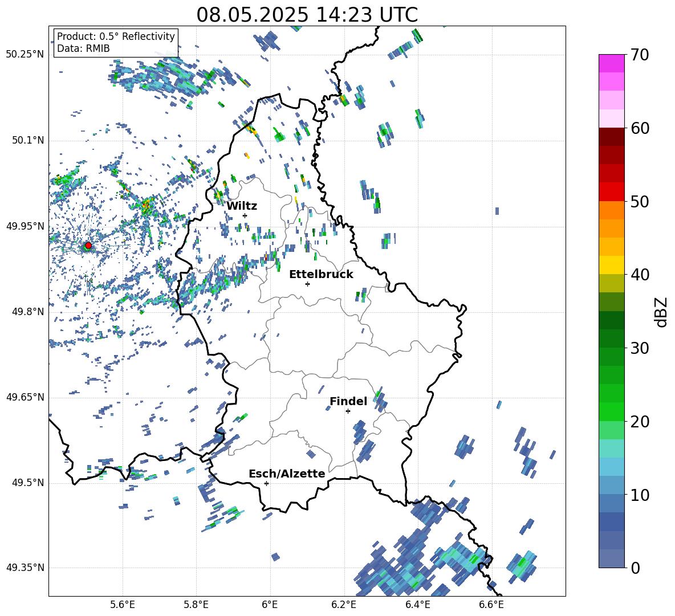Pick the slate blue swatch at 0 dBZ
Image resolution: width=675 pixels, height=616 pixels.
[x=611, y=558]
